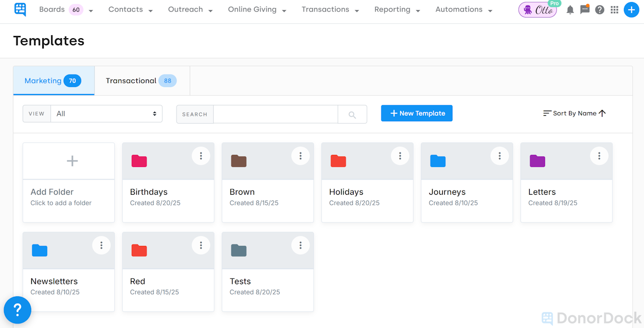644x328 pixels.
Task: Click the DonorDock logo
Action: tap(20, 10)
